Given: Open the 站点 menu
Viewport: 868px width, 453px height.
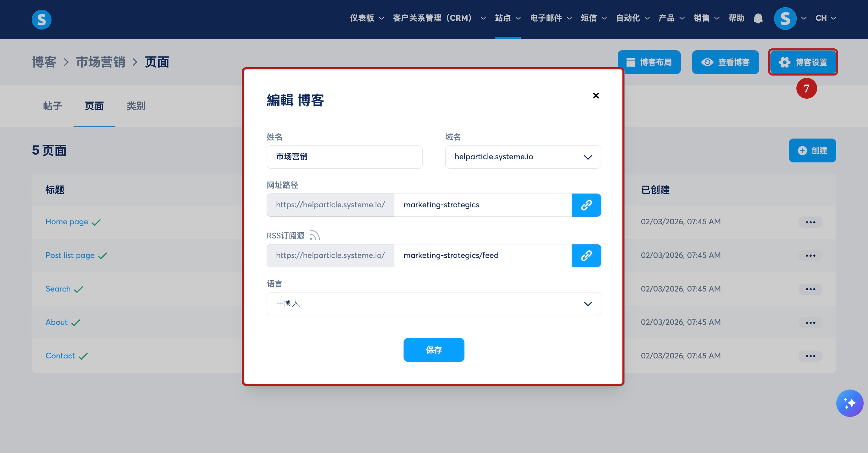Looking at the screenshot, I should pyautogui.click(x=507, y=18).
